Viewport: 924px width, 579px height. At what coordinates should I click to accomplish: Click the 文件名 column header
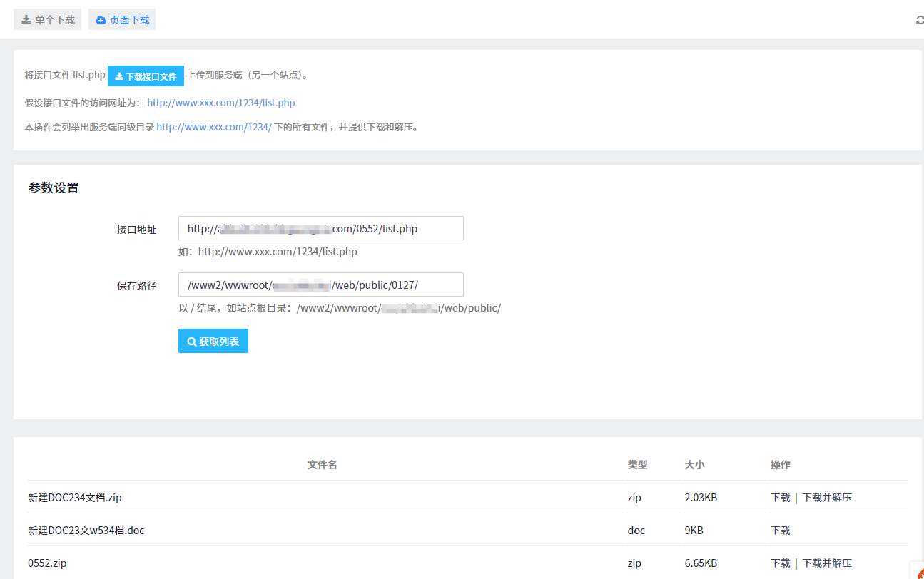pos(322,465)
